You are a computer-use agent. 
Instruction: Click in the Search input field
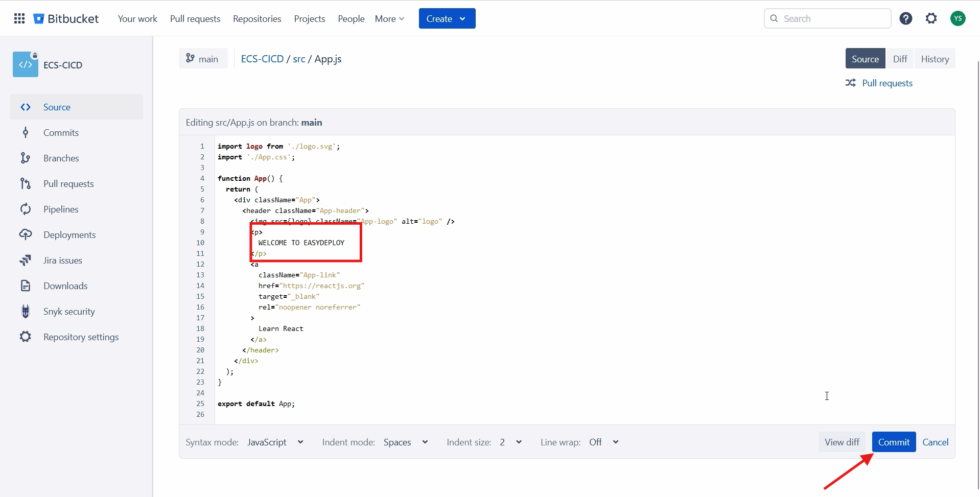click(828, 18)
